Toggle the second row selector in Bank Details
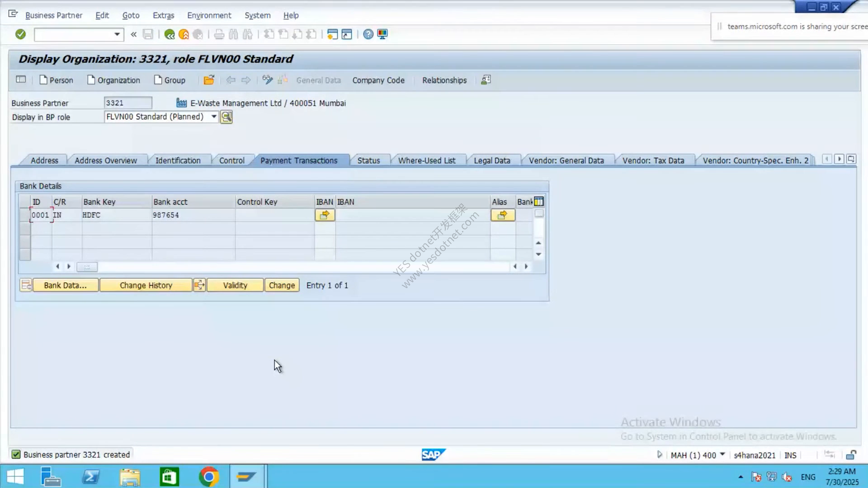This screenshot has width=868, height=488. [x=25, y=229]
